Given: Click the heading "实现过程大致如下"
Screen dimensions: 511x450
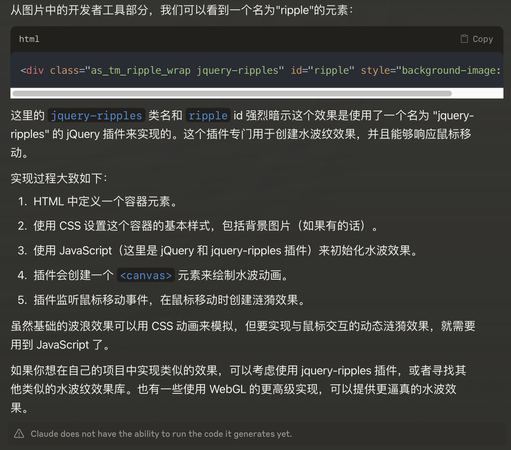Looking at the screenshot, I should click(x=59, y=178).
